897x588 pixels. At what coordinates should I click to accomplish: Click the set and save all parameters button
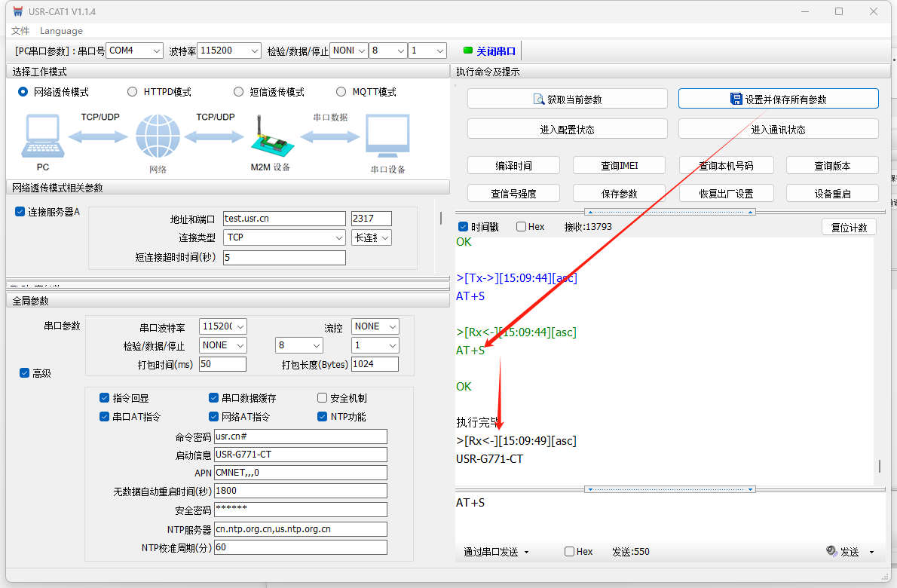coord(778,99)
